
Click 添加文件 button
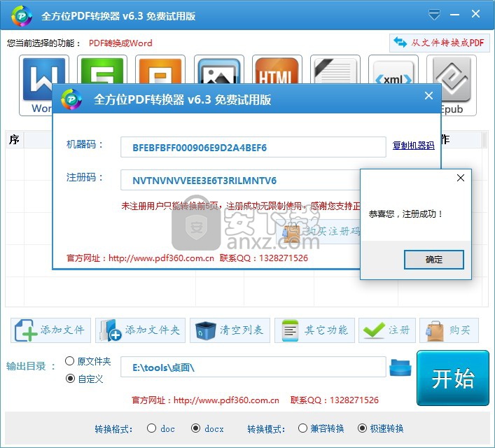[x=50, y=330]
